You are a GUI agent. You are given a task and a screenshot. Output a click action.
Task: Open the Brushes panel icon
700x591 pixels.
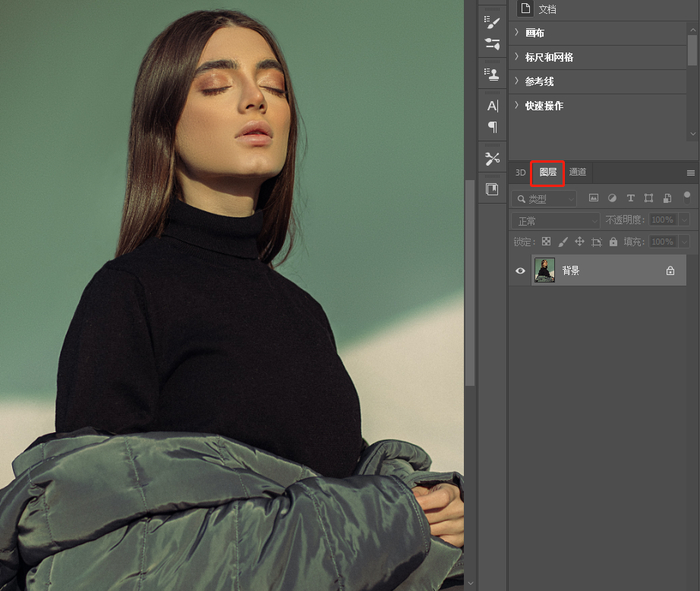coord(492,22)
